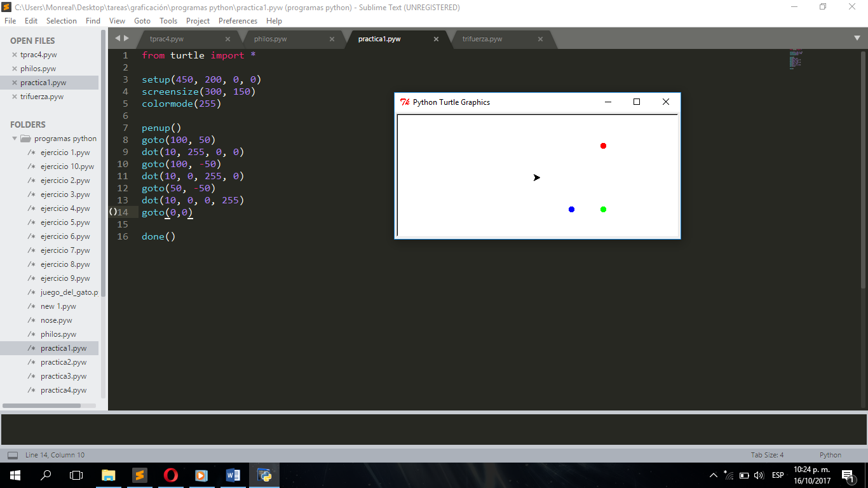The height and width of the screenshot is (488, 868).
Task: Open Windows search from the taskbar
Action: click(x=46, y=475)
